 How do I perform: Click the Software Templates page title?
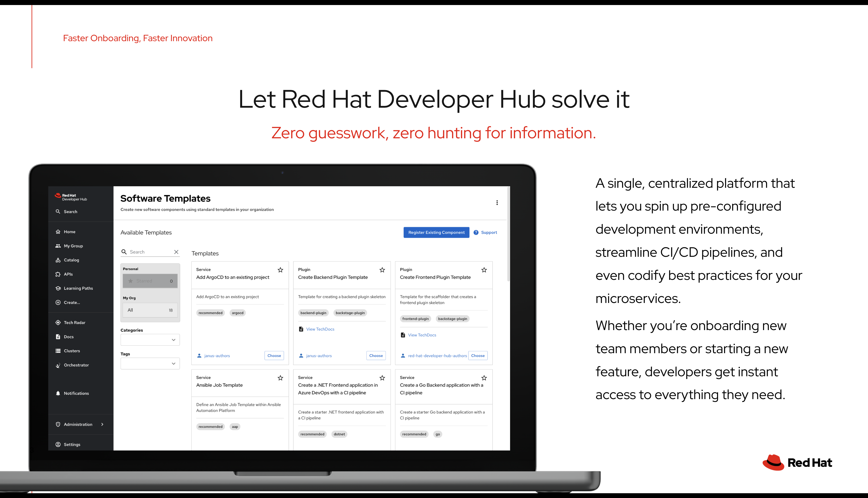[165, 199]
